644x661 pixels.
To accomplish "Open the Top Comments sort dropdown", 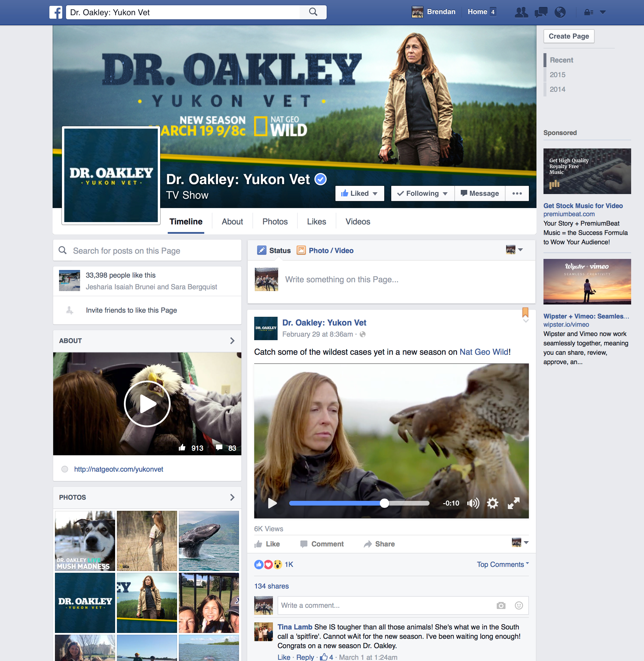I will (x=503, y=564).
